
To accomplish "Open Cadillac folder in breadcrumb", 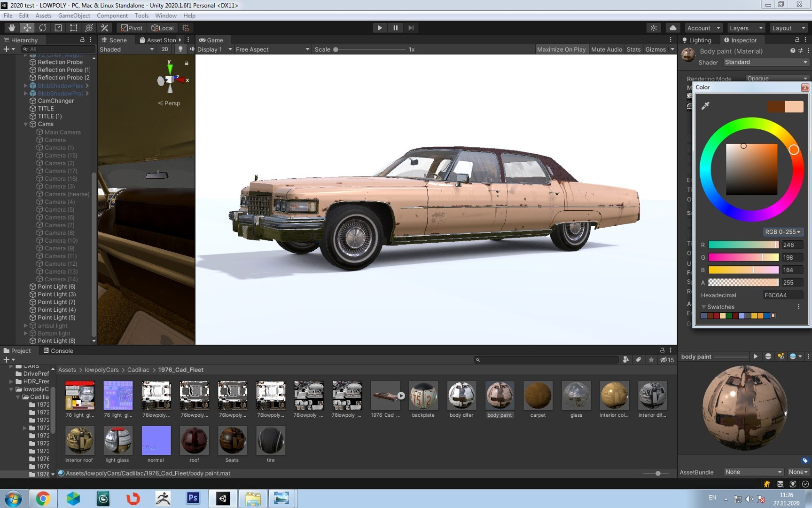I will pyautogui.click(x=138, y=370).
